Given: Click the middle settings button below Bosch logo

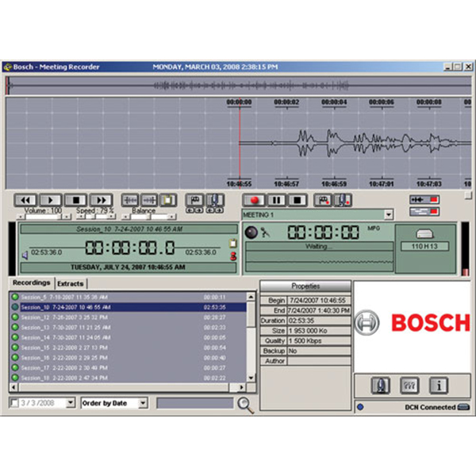Looking at the screenshot, I should point(409,386).
